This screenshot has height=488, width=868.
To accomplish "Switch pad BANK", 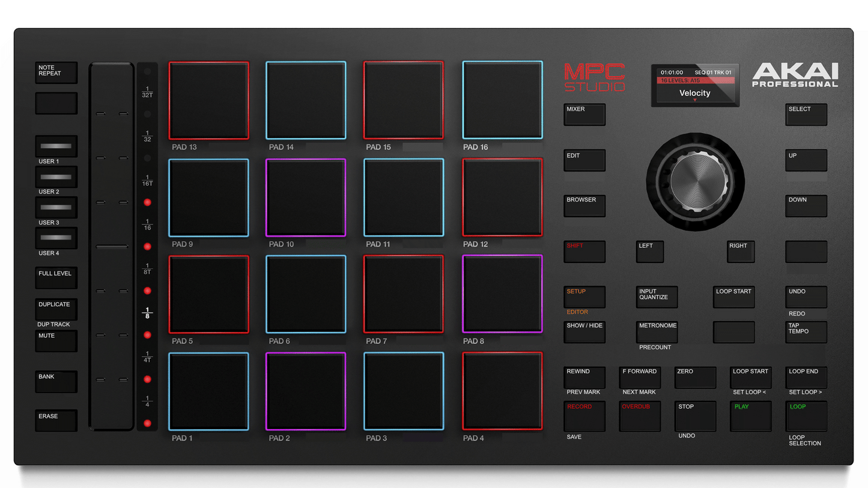I will [56, 382].
